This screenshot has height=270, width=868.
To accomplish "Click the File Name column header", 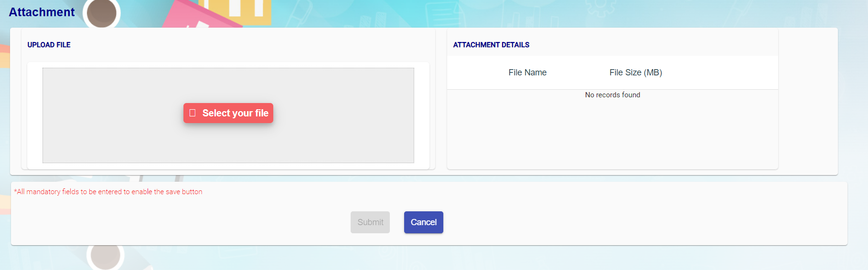I will click(527, 73).
